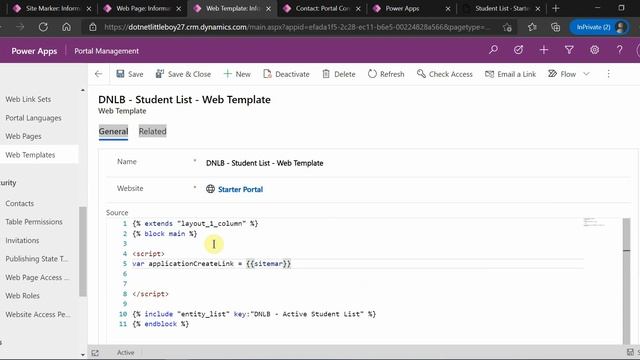Open Contacts in sidebar
Image resolution: width=640 pixels, height=360 pixels.
click(20, 203)
